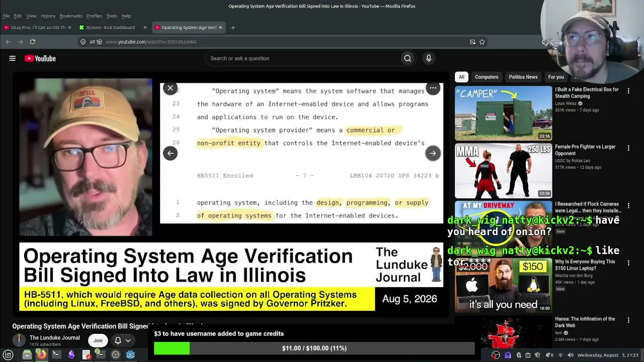
Task: Open options for $150 Linux Laptop video
Action: (628, 262)
